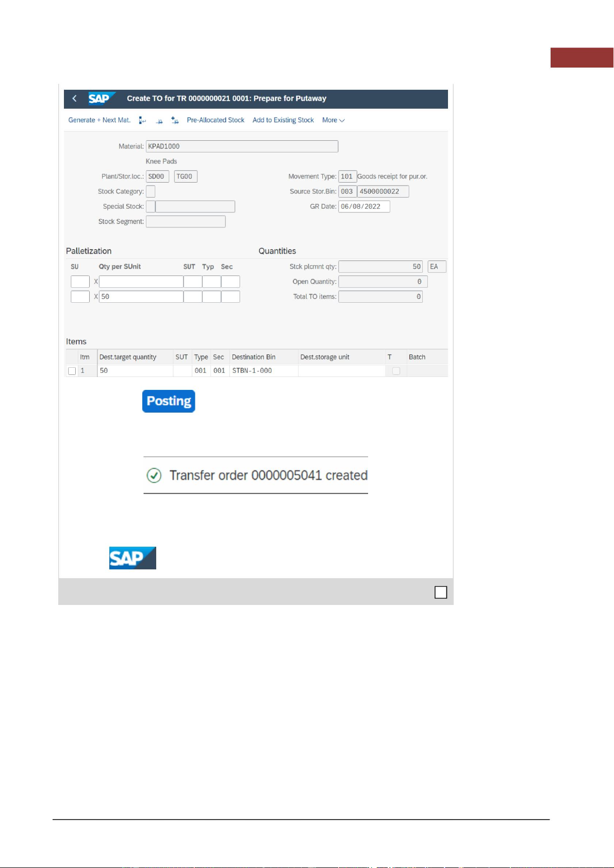614x868 pixels.
Task: Click the Stock Category input box
Action: [x=151, y=191]
